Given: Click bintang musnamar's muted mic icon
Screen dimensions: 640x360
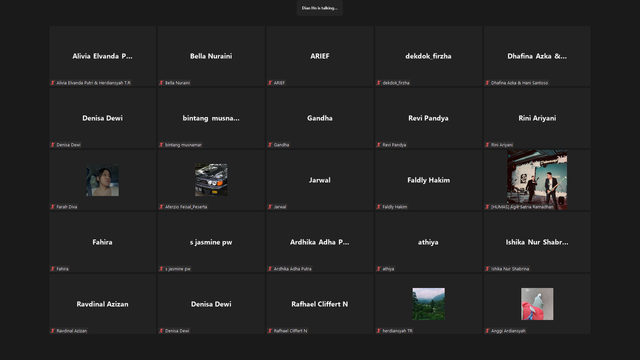Looking at the screenshot, I should click(x=161, y=145).
